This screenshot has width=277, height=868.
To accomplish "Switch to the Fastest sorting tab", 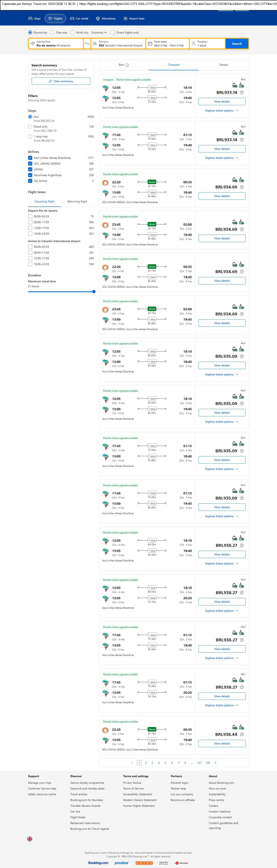I will pos(223,65).
